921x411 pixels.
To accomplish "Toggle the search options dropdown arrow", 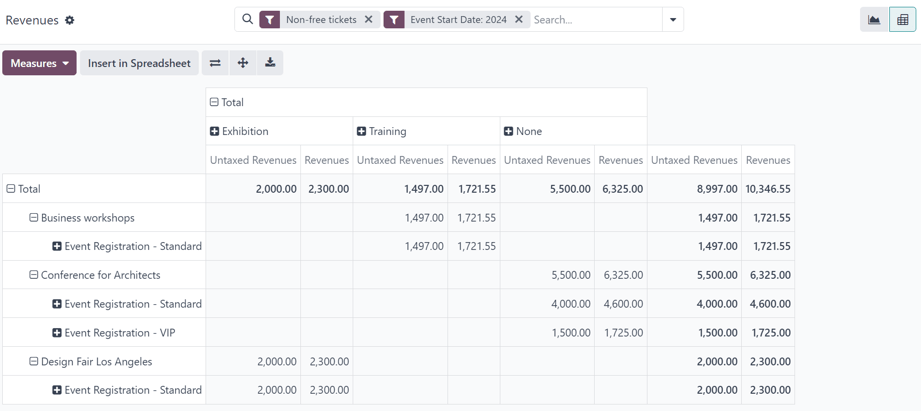I will (x=673, y=19).
